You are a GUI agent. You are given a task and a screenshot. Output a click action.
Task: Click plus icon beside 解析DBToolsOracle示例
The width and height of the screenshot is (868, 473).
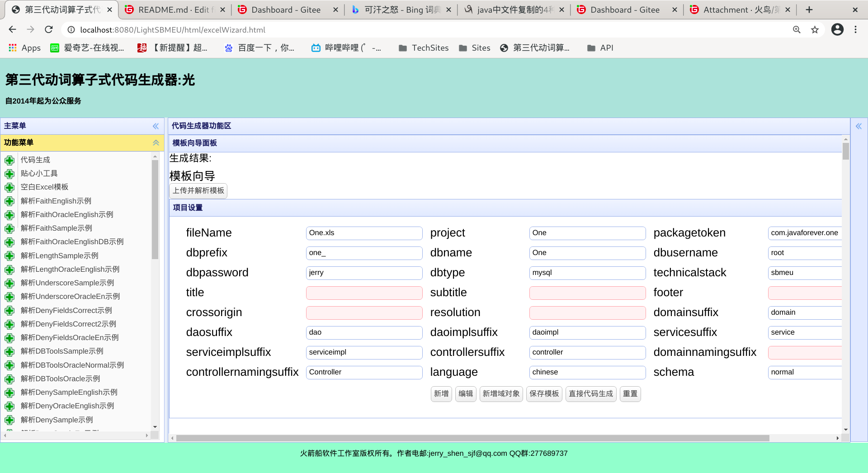tap(9, 379)
